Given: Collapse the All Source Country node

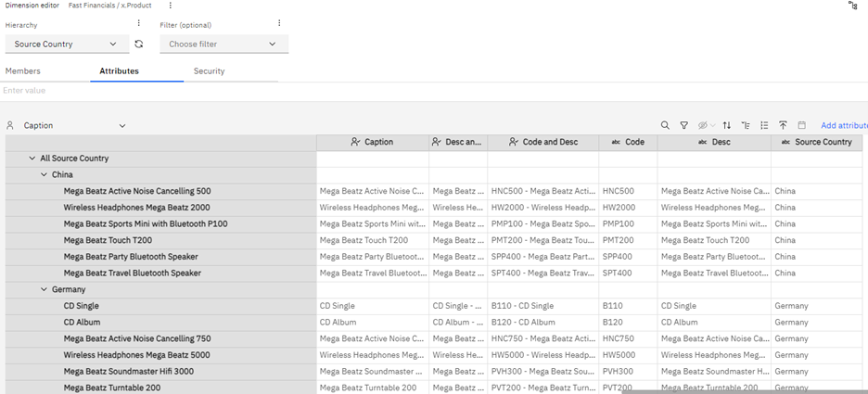Looking at the screenshot, I should 32,159.
